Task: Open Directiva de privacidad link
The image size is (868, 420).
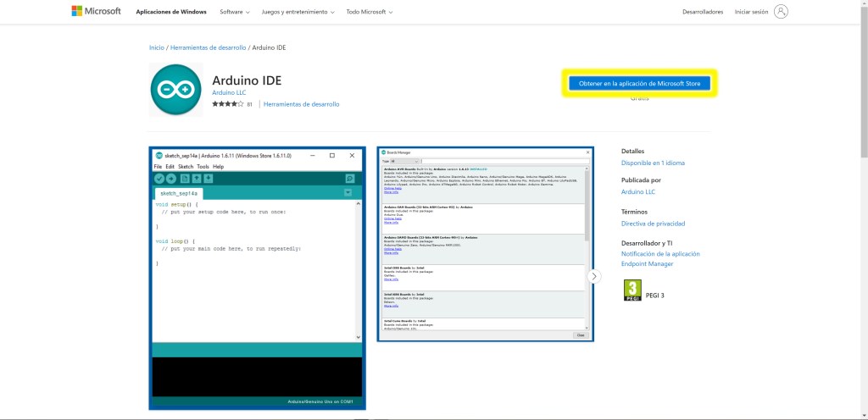Action: [653, 224]
